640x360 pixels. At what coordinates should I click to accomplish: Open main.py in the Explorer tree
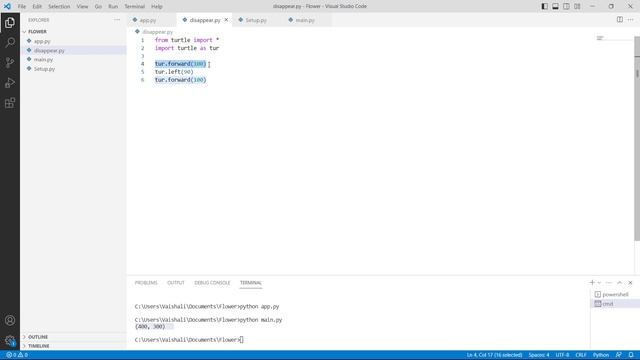coord(43,60)
